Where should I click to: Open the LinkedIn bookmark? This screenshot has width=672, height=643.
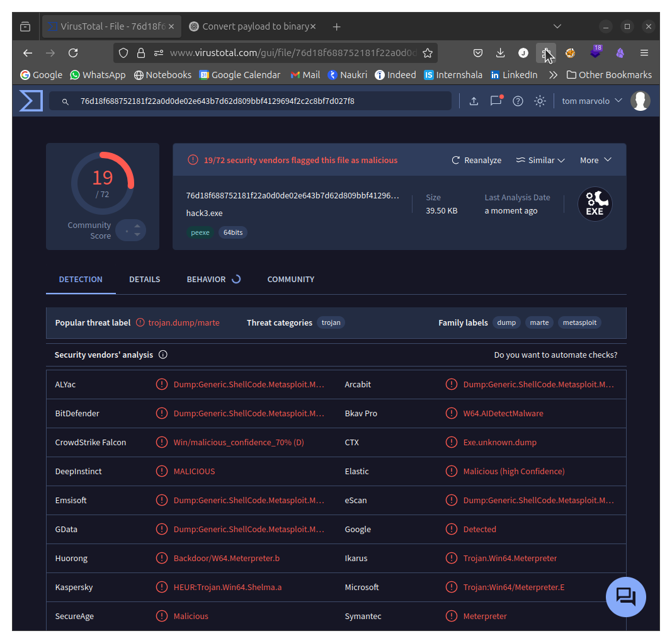[x=514, y=75]
